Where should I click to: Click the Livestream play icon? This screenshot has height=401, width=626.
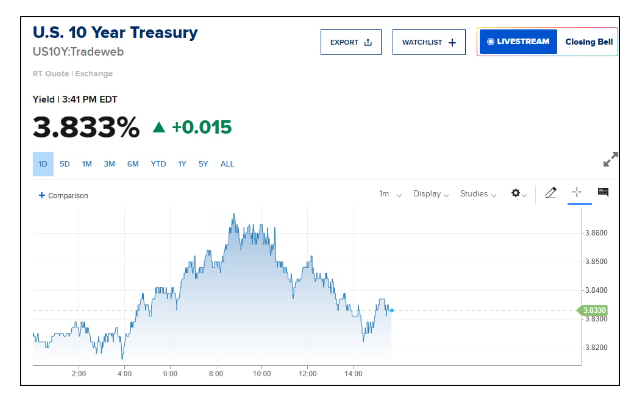point(490,42)
